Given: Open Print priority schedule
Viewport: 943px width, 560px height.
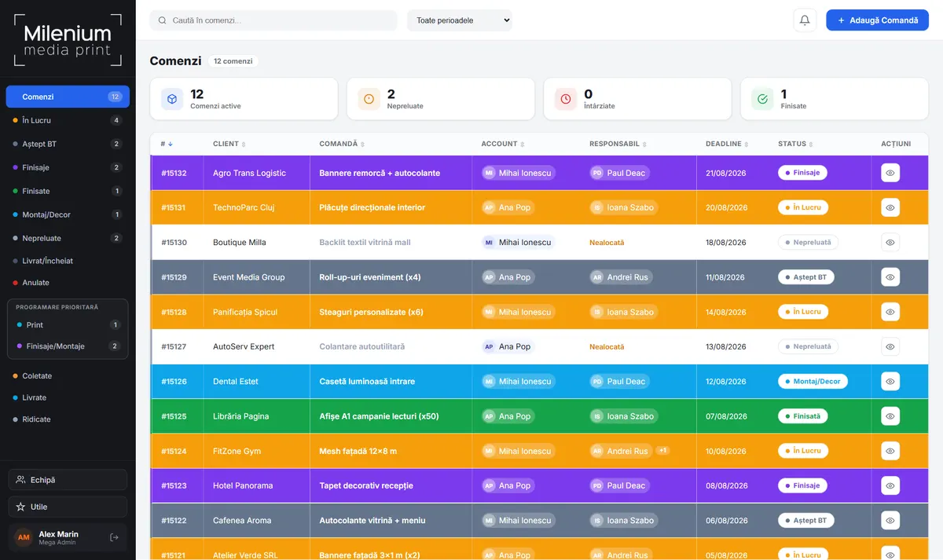Looking at the screenshot, I should 68,324.
